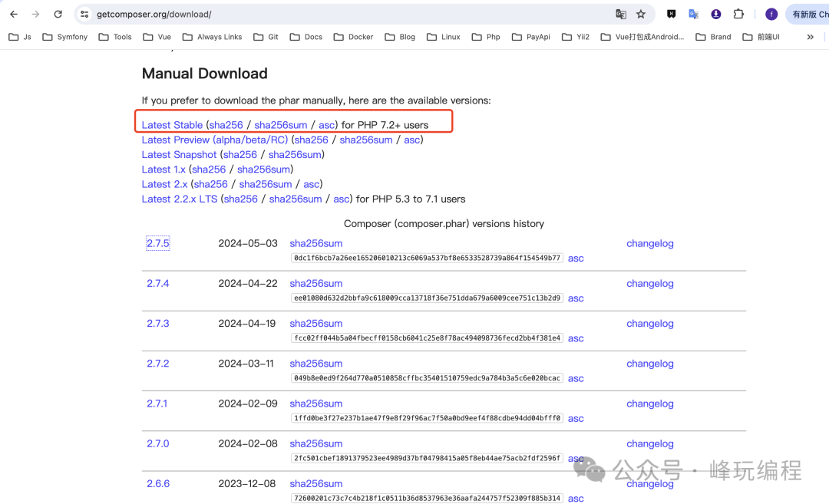The height and width of the screenshot is (504, 829).
Task: Click the Latest Stable download link
Action: pyautogui.click(x=172, y=125)
